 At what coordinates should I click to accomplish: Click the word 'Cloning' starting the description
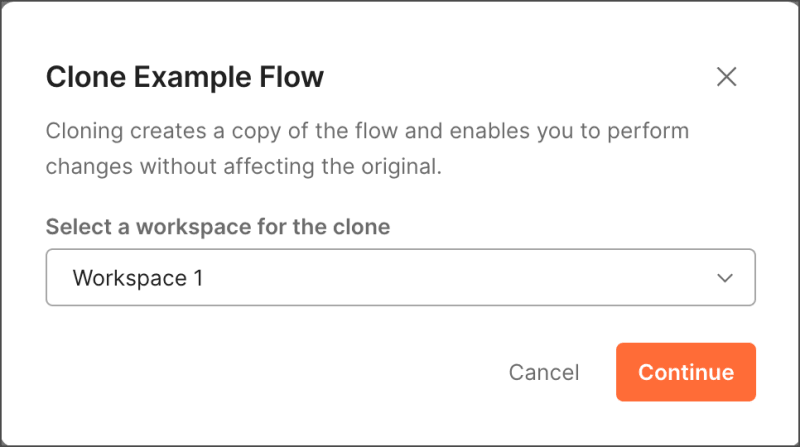pos(84,131)
